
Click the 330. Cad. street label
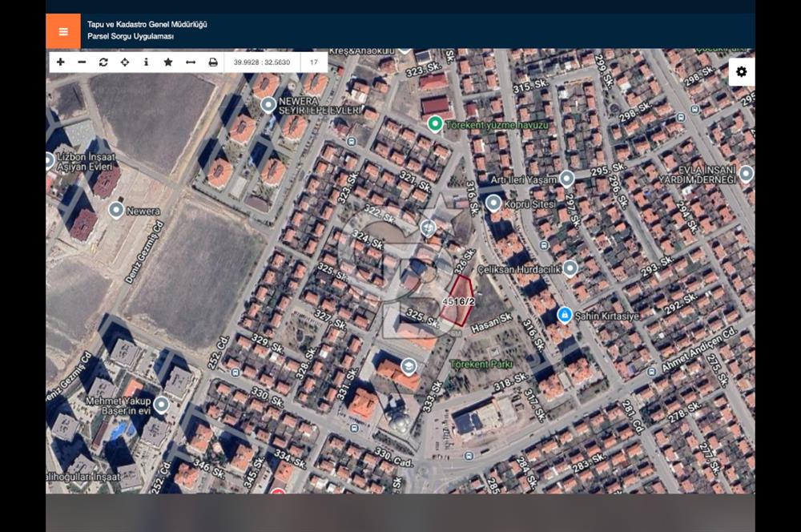point(393,457)
